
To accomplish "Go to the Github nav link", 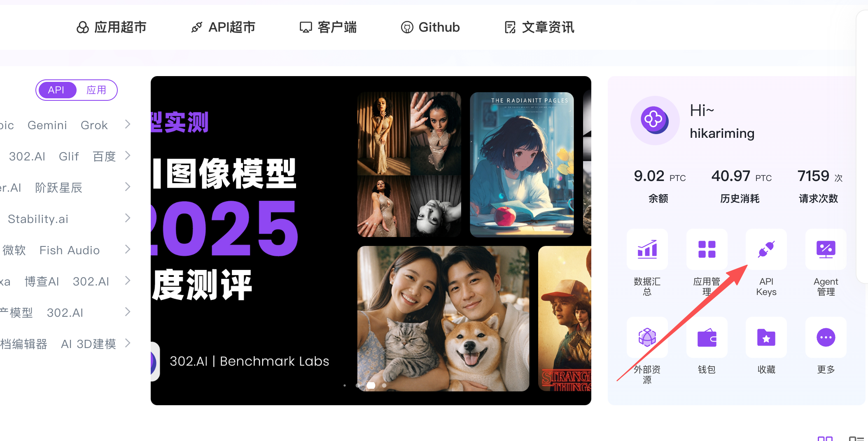I will (x=430, y=27).
